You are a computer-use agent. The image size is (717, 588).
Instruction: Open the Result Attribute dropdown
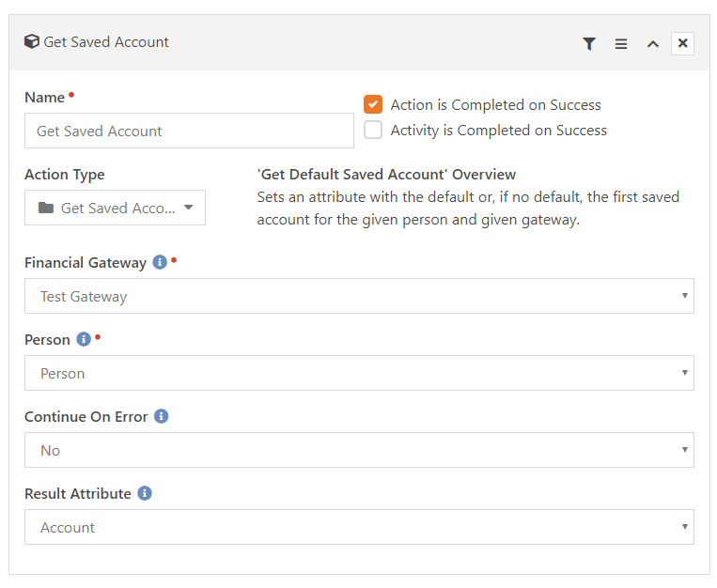point(359,527)
